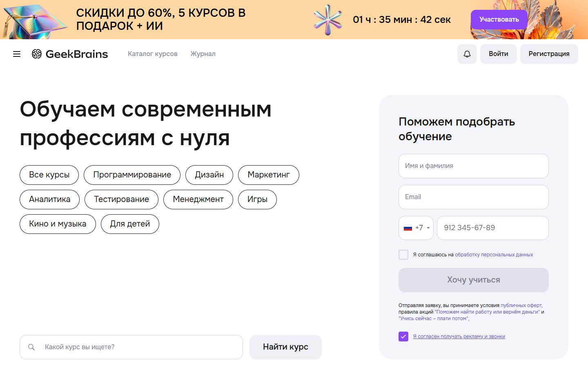Click the Регистрация button
Image resolution: width=588 pixels, height=368 pixels.
point(549,54)
